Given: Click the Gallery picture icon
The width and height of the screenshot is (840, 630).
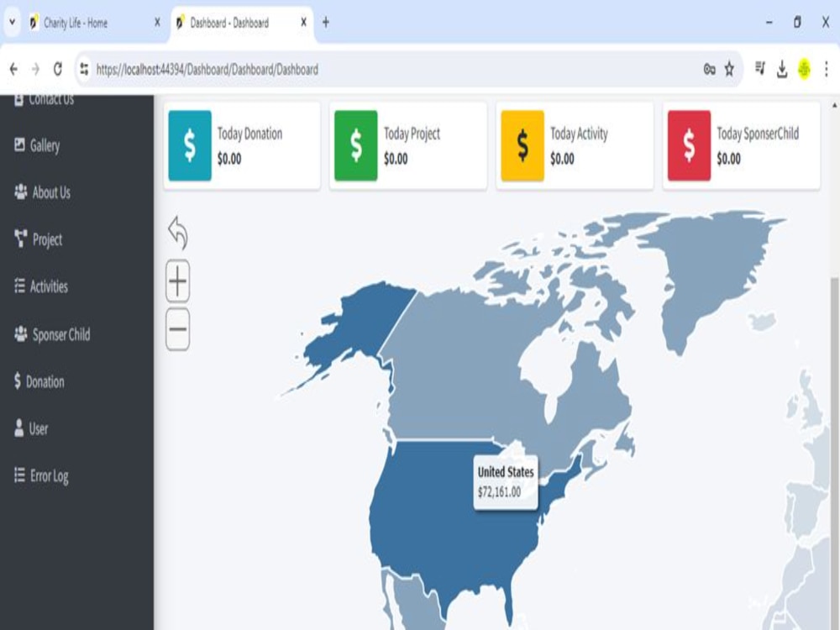Looking at the screenshot, I should [19, 144].
